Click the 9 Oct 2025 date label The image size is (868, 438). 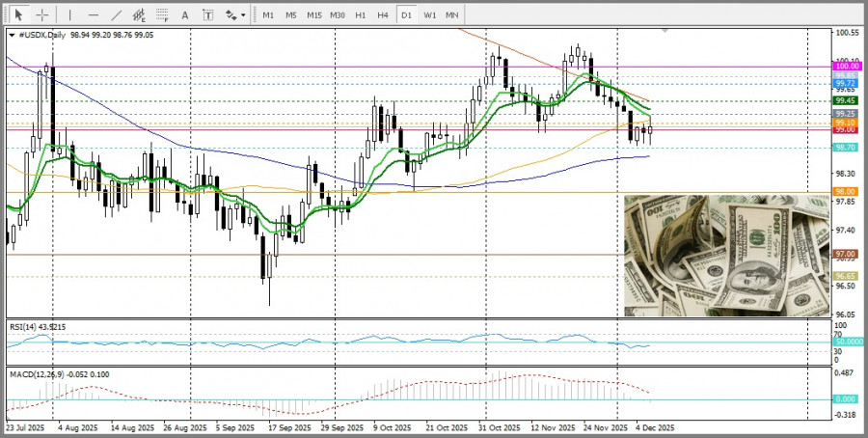click(x=393, y=428)
